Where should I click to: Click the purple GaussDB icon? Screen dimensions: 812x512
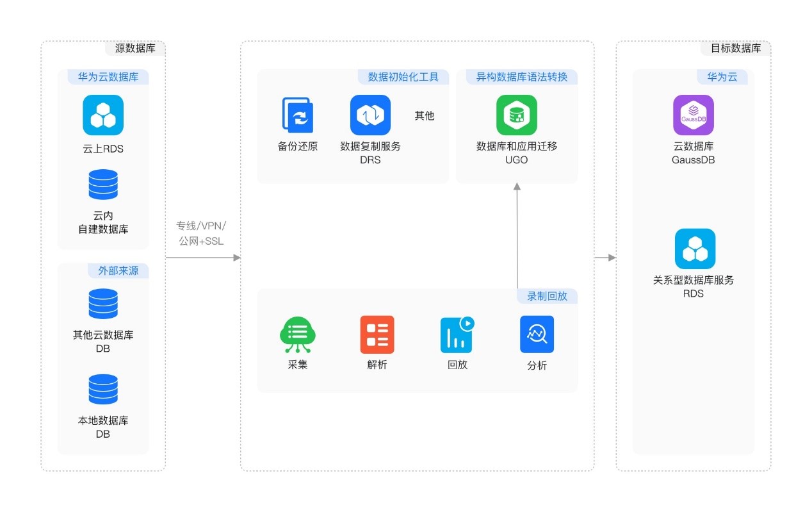(x=694, y=115)
